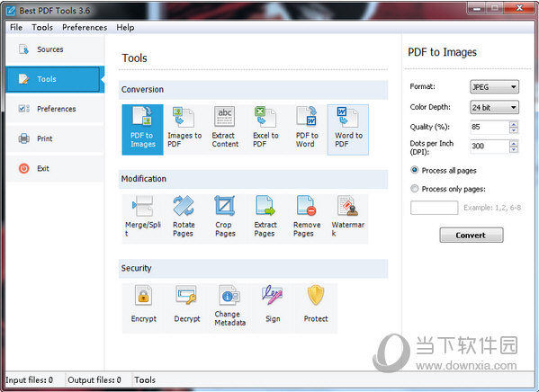Image resolution: width=539 pixels, height=392 pixels.
Task: Click the Modification section header
Action: tap(254, 179)
